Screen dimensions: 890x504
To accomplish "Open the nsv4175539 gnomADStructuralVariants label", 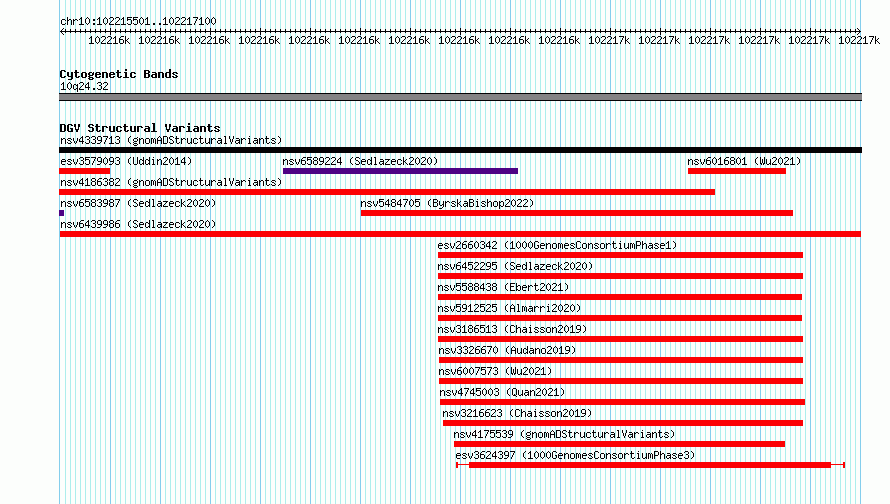I will pyautogui.click(x=565, y=434).
